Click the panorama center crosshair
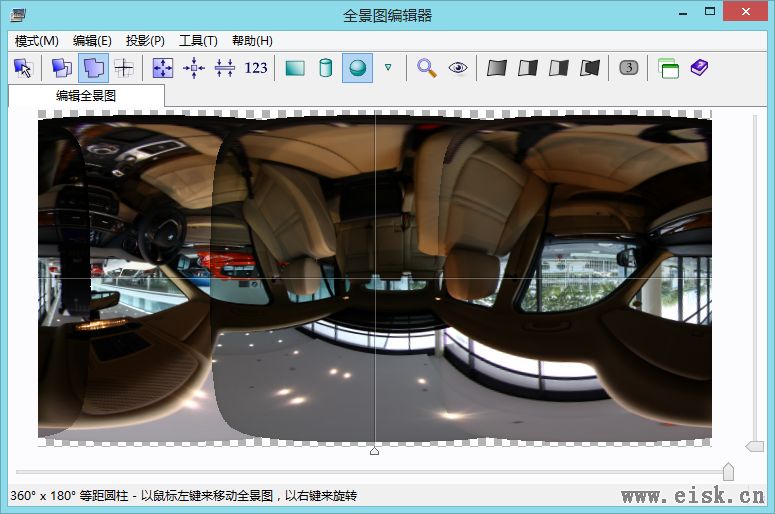This screenshot has height=514, width=775. coord(375,278)
